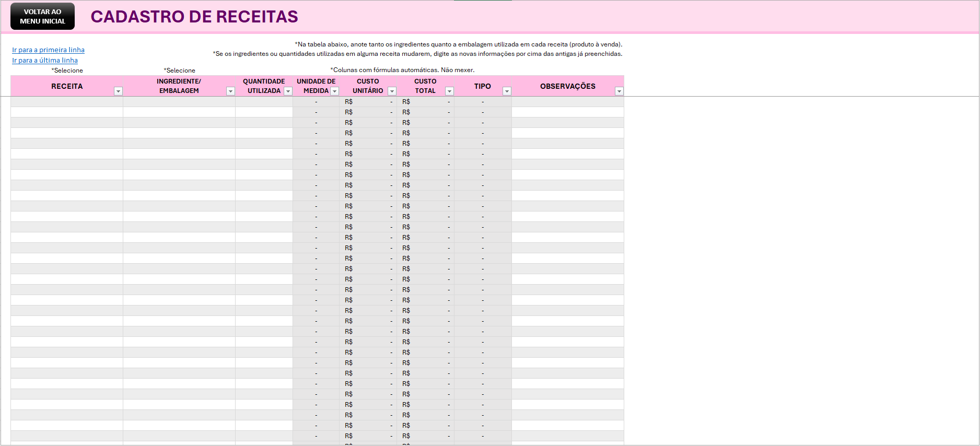
Task: Open the INGREDIENTE/EMBALAGEM filter dropdown
Action: [230, 91]
